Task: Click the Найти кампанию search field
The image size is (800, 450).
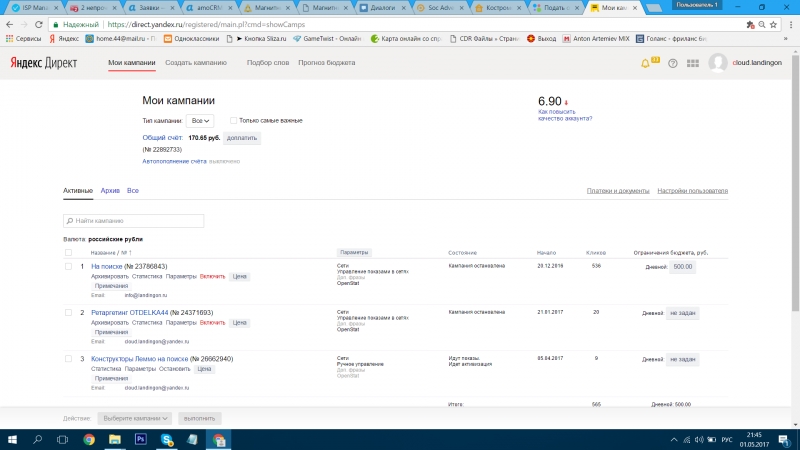Action: click(x=134, y=221)
